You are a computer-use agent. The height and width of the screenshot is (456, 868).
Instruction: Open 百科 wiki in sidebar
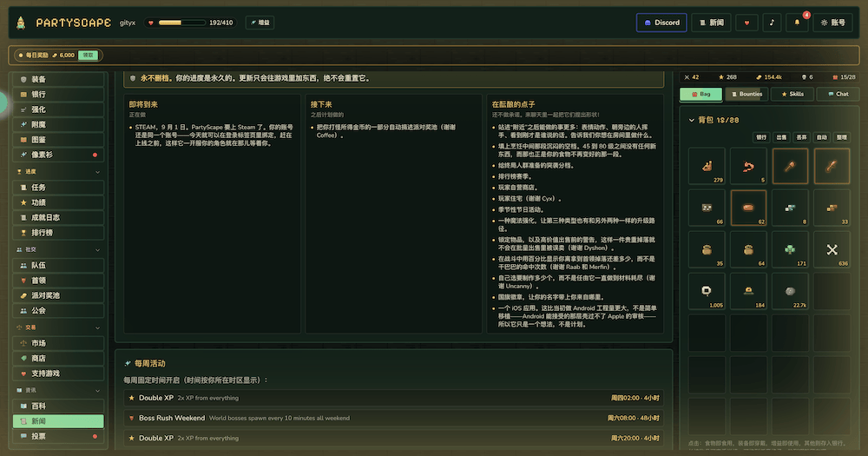tap(58, 406)
